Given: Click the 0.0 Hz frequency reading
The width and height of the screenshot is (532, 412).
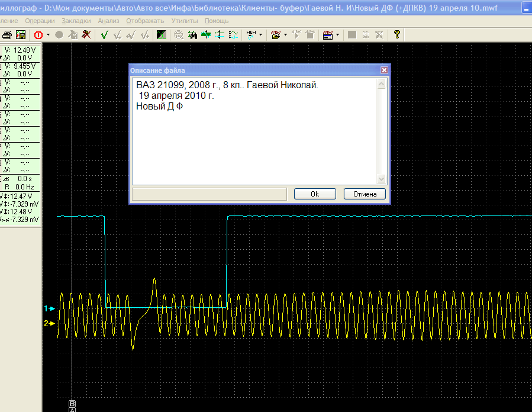Looking at the screenshot, I should 25,187.
